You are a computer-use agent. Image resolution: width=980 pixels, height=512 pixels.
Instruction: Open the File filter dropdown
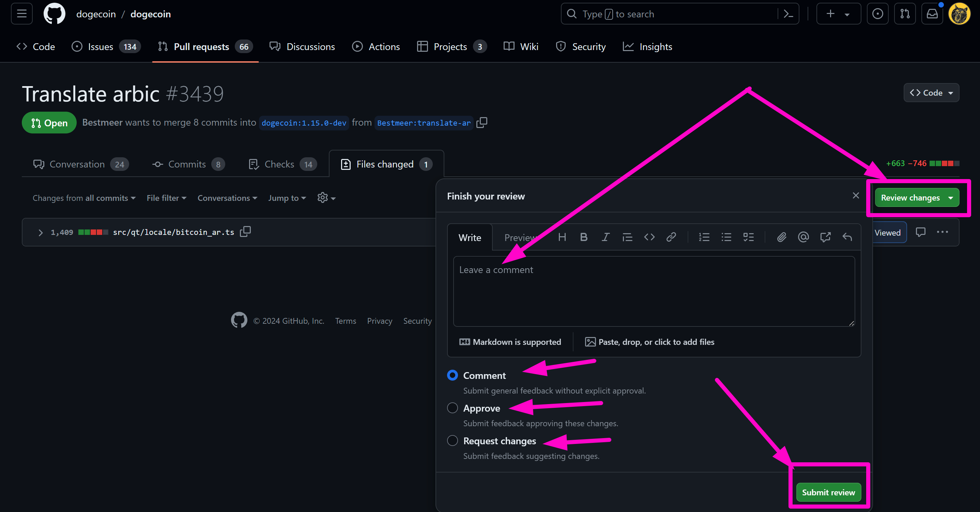pos(166,198)
